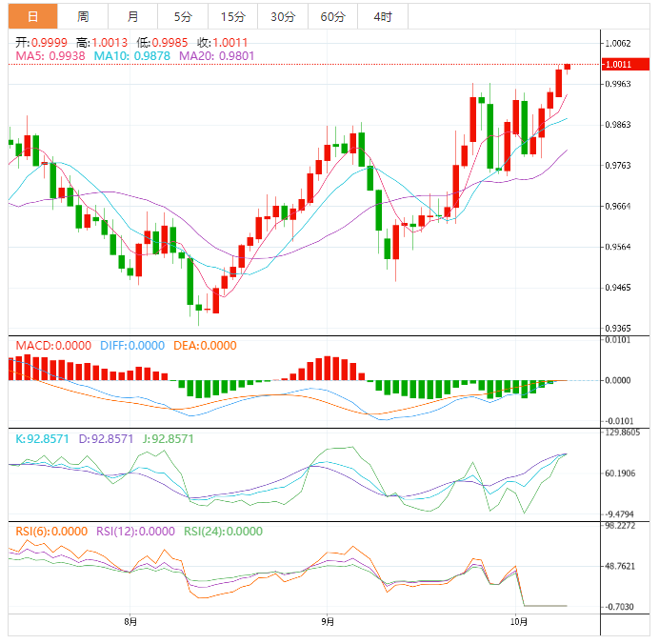Image resolution: width=659 pixels, height=644 pixels.
Task: Click the 8月 date axis marker
Action: [x=130, y=621]
